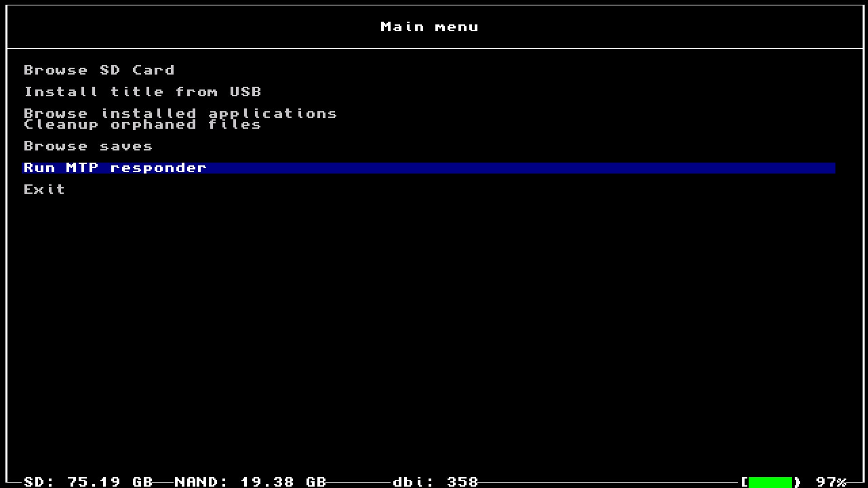This screenshot has height=488, width=868.
Task: Click the NAND: 19.38 GB status text
Action: [250, 482]
